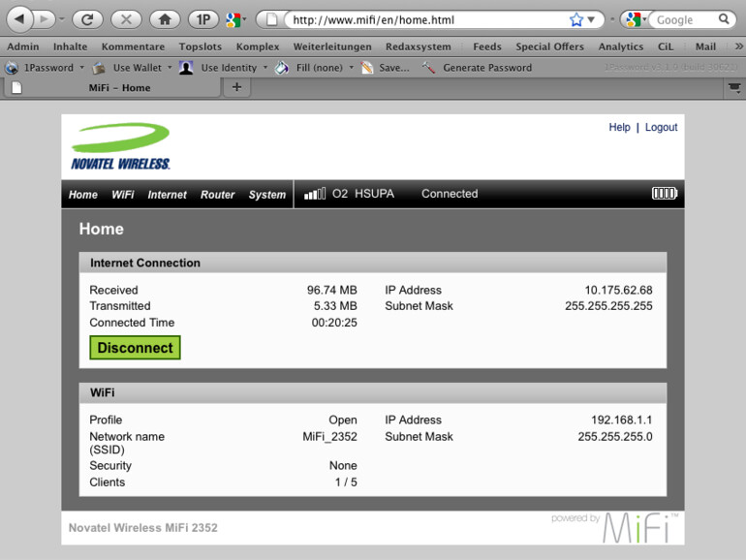
Task: Reload the page with the refresh icon
Action: (87, 19)
